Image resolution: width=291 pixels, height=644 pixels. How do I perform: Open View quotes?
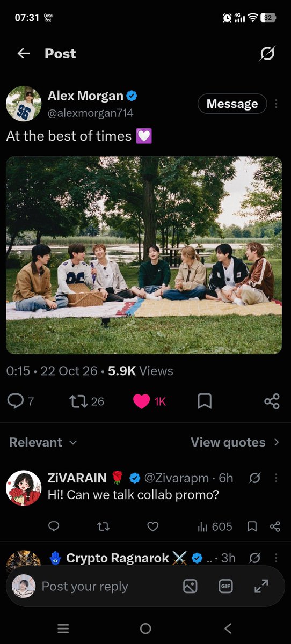click(x=235, y=442)
